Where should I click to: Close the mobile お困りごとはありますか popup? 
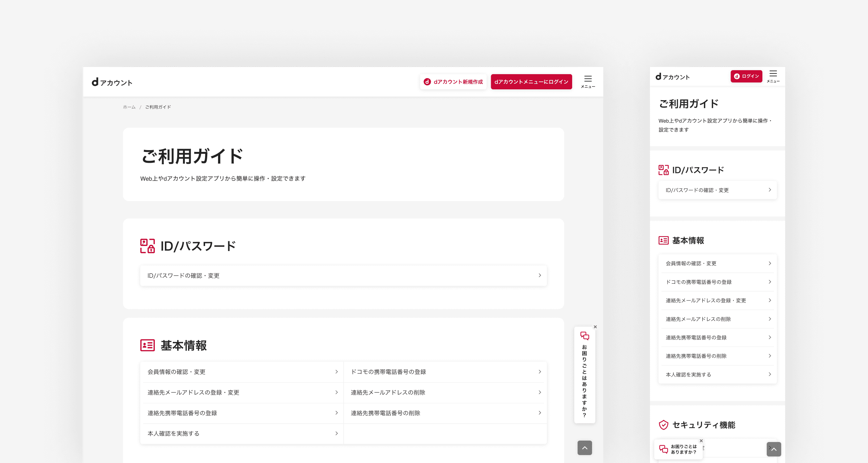701,441
